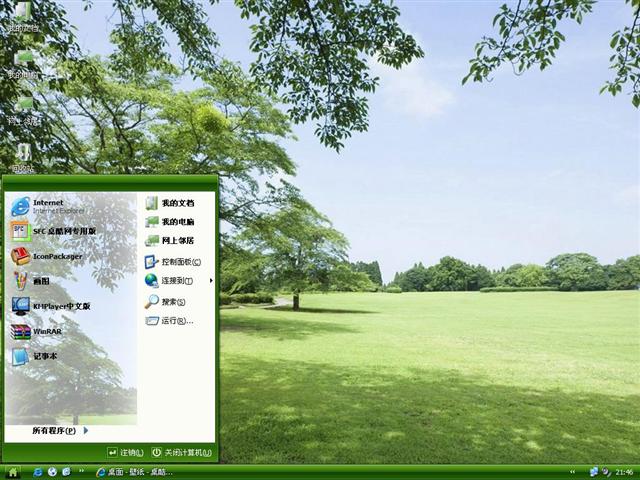Expand 所有程序(P) all programs
Image resolution: width=640 pixels, height=480 pixels.
(60, 430)
